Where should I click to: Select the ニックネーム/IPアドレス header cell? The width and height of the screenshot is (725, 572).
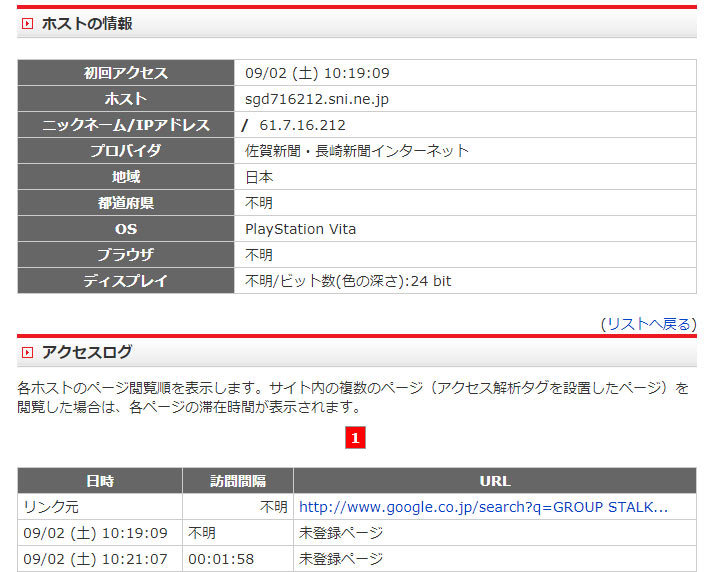[x=126, y=124]
